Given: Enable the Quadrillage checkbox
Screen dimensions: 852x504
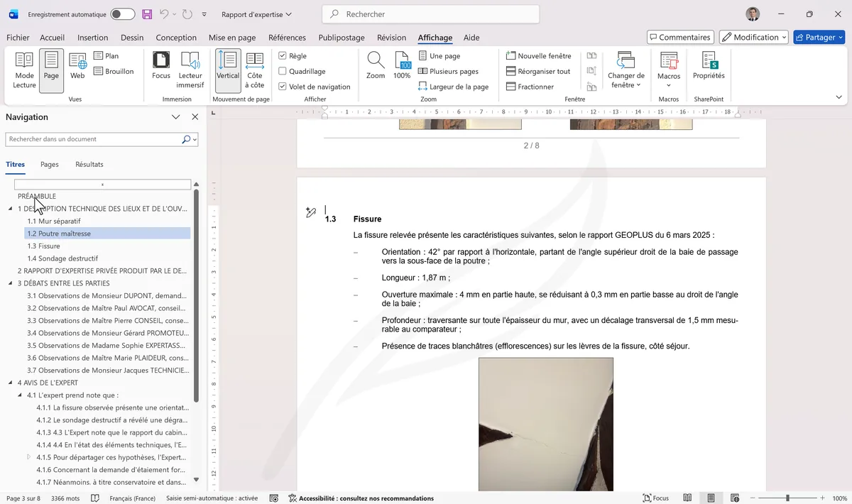Looking at the screenshot, I should tap(283, 71).
